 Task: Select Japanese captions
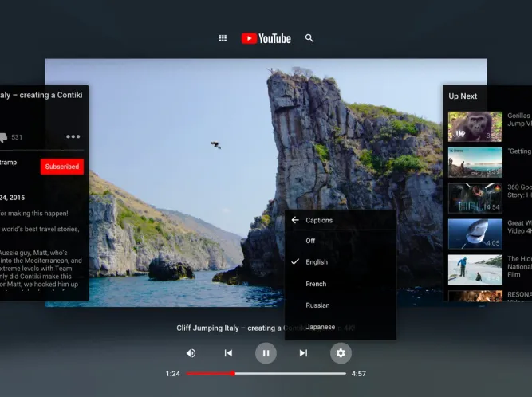341,327
